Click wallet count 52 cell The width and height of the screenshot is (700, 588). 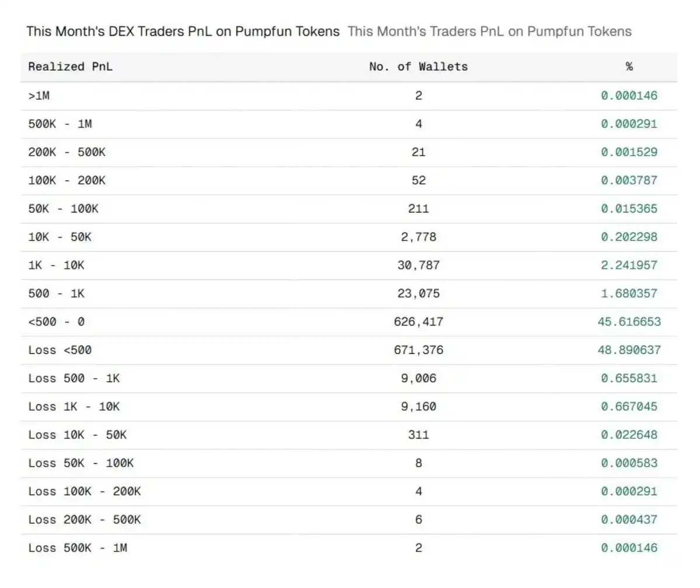point(418,180)
